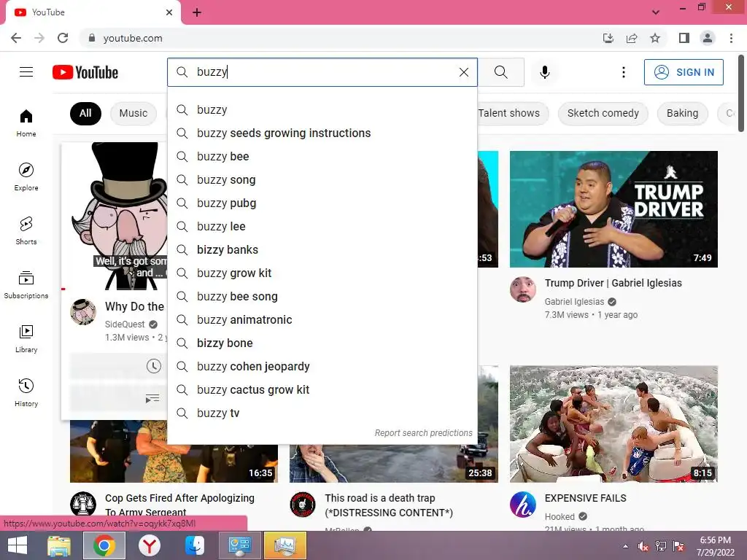Open YouTube settings three-dot menu
747x560 pixels.
623,72
